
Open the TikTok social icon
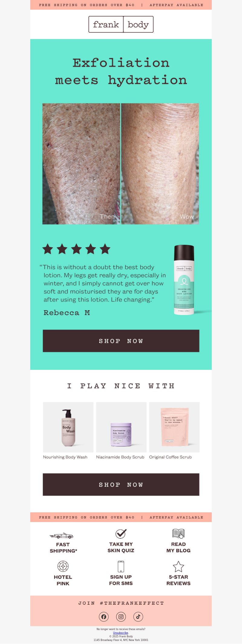tap(138, 616)
